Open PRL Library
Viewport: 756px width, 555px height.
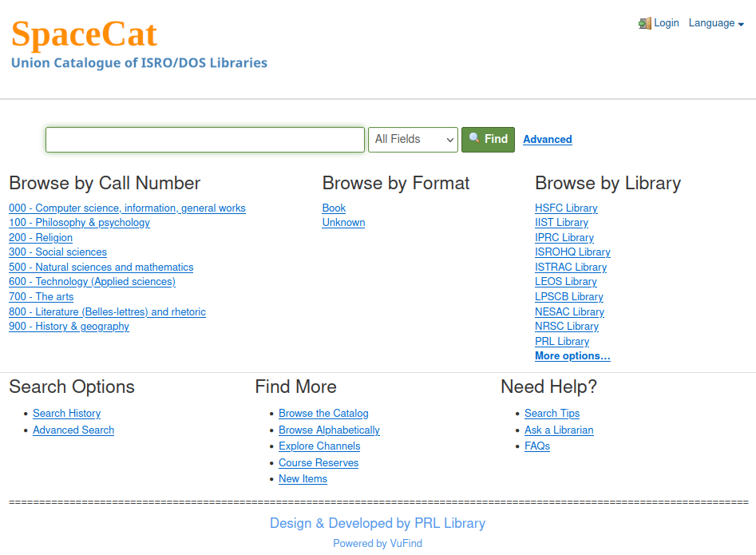[x=562, y=341]
